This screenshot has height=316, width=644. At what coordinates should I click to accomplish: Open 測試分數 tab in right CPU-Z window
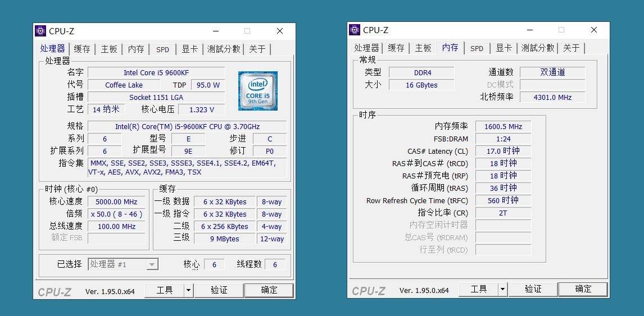click(538, 48)
